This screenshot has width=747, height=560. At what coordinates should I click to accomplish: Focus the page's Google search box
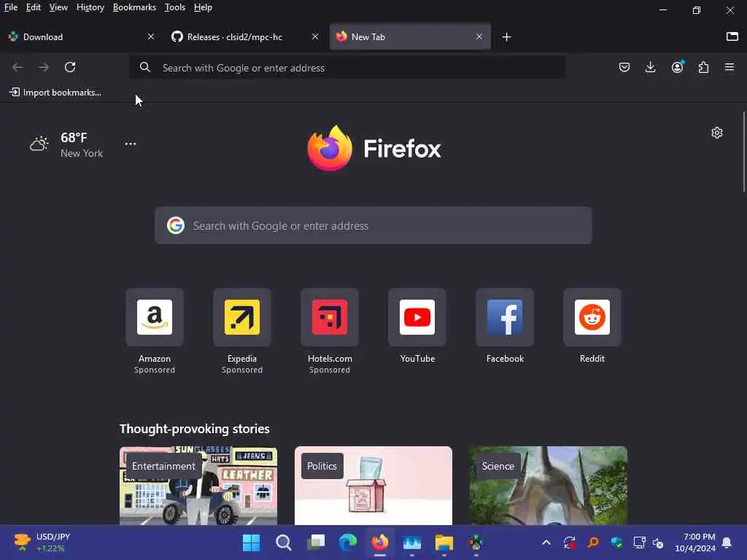click(373, 225)
